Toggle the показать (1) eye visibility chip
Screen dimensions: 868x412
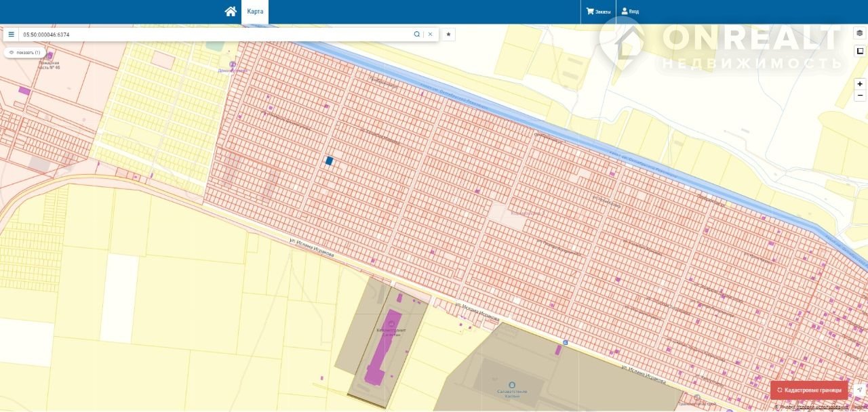24,52
